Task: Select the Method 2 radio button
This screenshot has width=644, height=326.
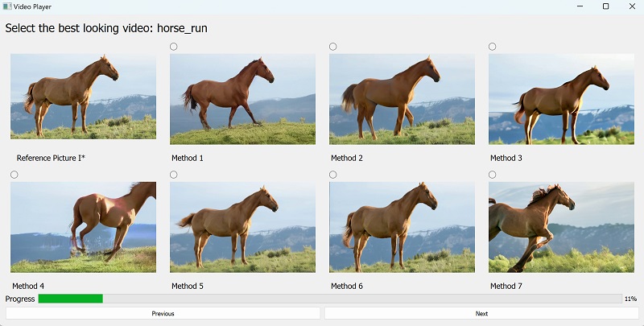Action: (333, 47)
